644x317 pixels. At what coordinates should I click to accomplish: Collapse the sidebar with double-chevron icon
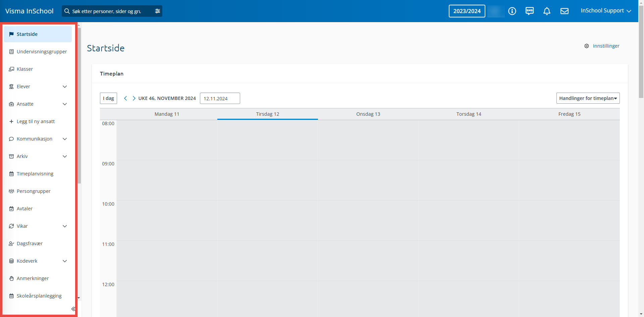[x=73, y=309]
